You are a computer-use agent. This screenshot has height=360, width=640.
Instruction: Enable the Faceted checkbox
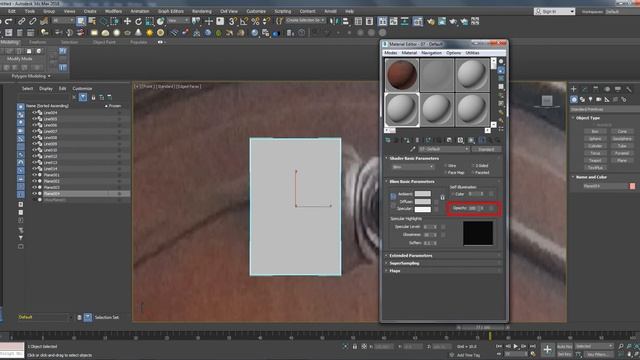(x=473, y=173)
